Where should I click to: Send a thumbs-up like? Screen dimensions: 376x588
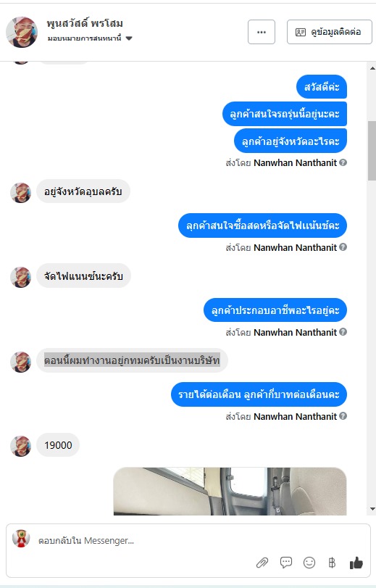(x=356, y=563)
